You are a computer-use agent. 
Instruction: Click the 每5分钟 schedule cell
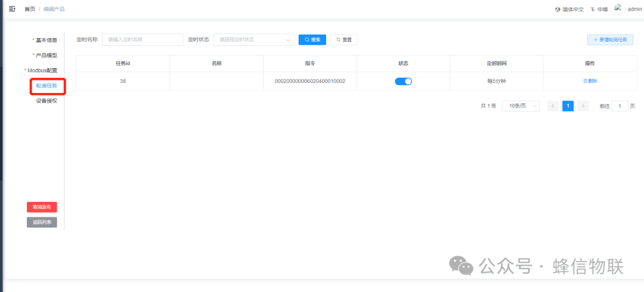pos(497,81)
